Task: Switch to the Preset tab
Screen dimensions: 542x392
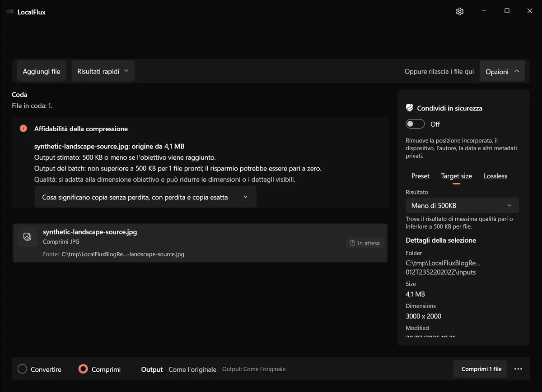Action: (x=421, y=176)
